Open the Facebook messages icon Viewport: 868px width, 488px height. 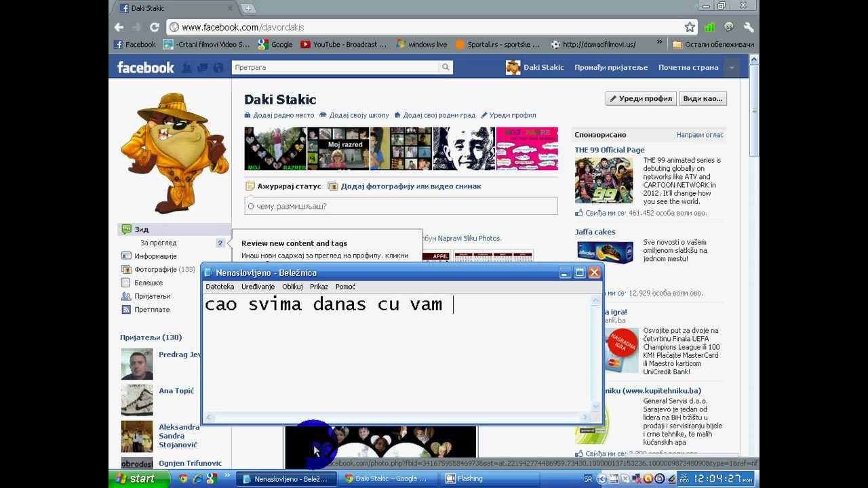pos(202,68)
